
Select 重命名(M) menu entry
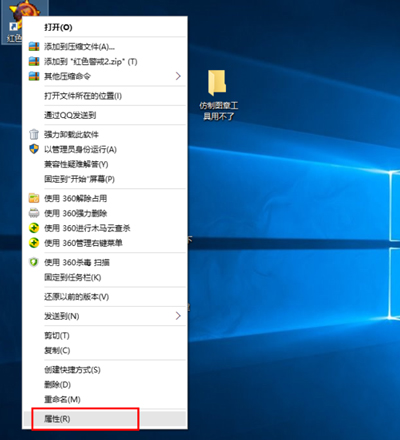click(104, 399)
